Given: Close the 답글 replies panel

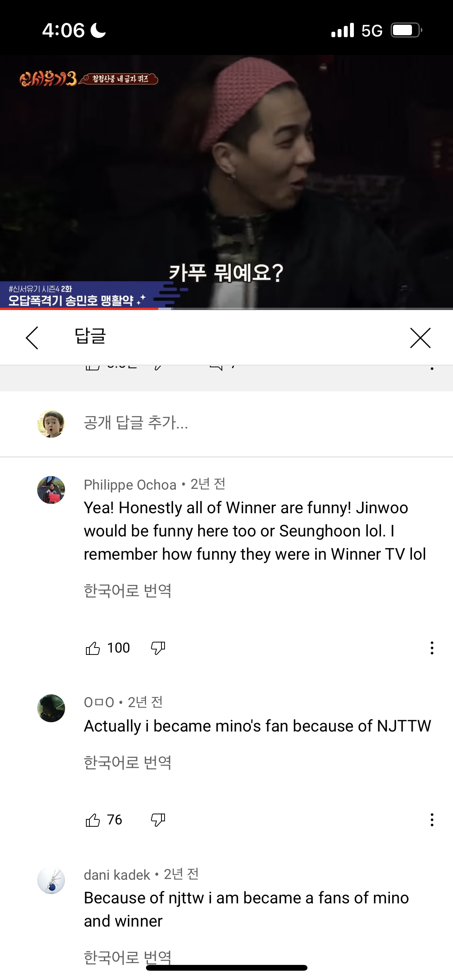Looking at the screenshot, I should tap(420, 338).
